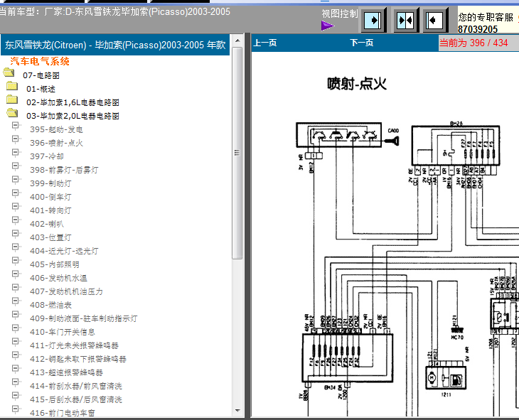Click the page icon beside 405-内部照明
The image size is (519, 420).
tap(16, 262)
